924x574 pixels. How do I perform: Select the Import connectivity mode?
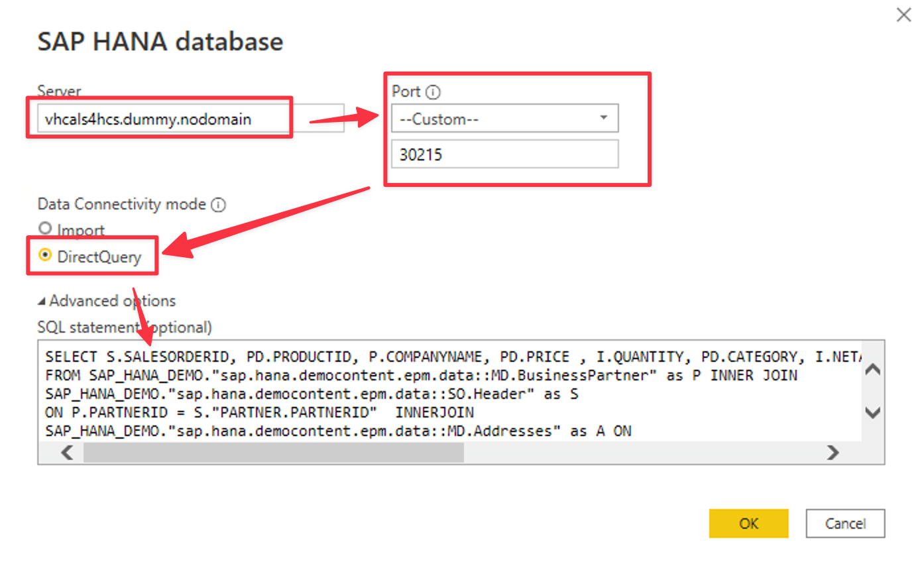point(44,227)
